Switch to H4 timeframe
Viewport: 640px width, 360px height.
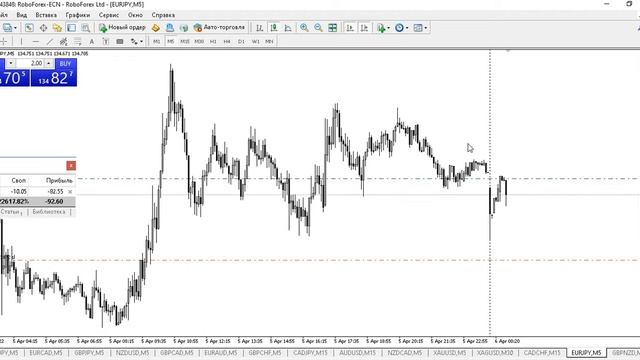tap(227, 41)
